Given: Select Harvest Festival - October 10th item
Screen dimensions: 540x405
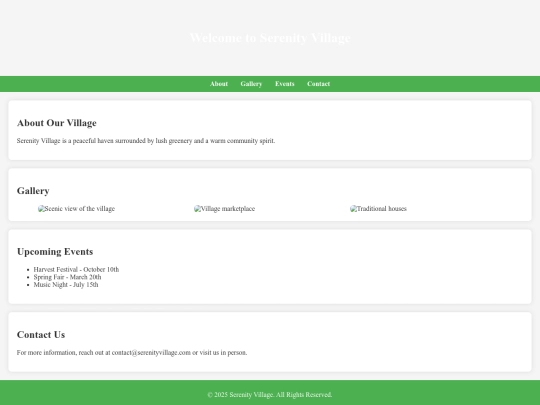Looking at the screenshot, I should point(76,269).
